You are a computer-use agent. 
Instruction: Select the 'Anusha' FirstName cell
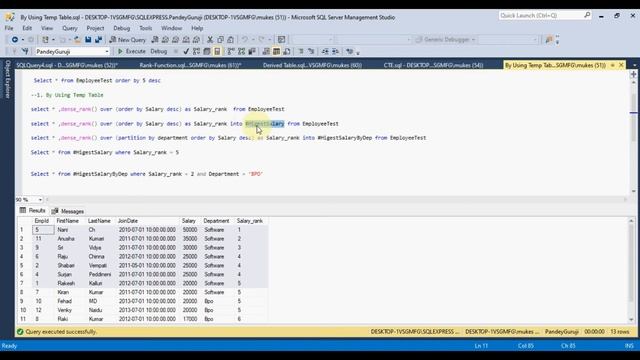click(x=66, y=239)
